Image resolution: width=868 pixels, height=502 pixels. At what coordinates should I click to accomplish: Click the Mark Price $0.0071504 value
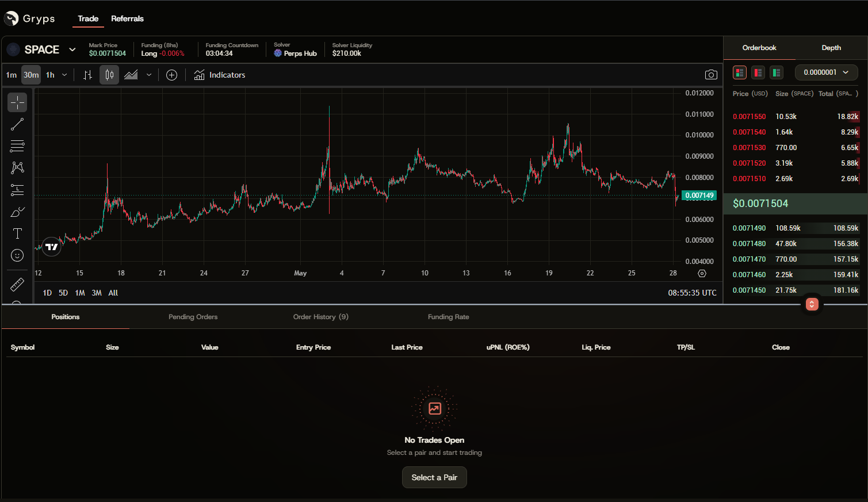point(108,53)
